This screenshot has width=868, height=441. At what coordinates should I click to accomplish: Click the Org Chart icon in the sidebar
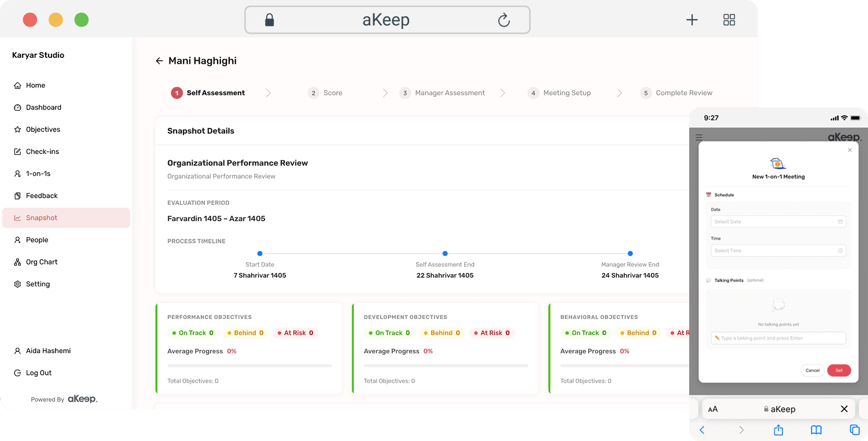(x=17, y=262)
